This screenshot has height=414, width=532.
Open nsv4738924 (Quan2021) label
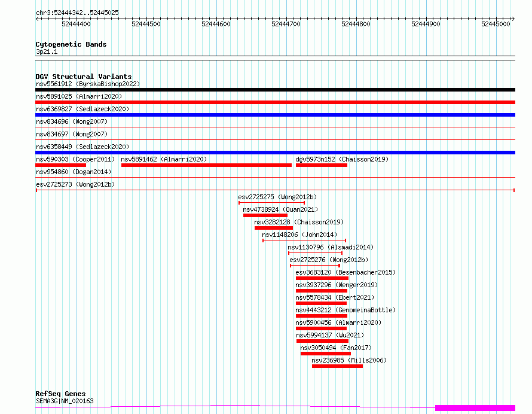280,209
